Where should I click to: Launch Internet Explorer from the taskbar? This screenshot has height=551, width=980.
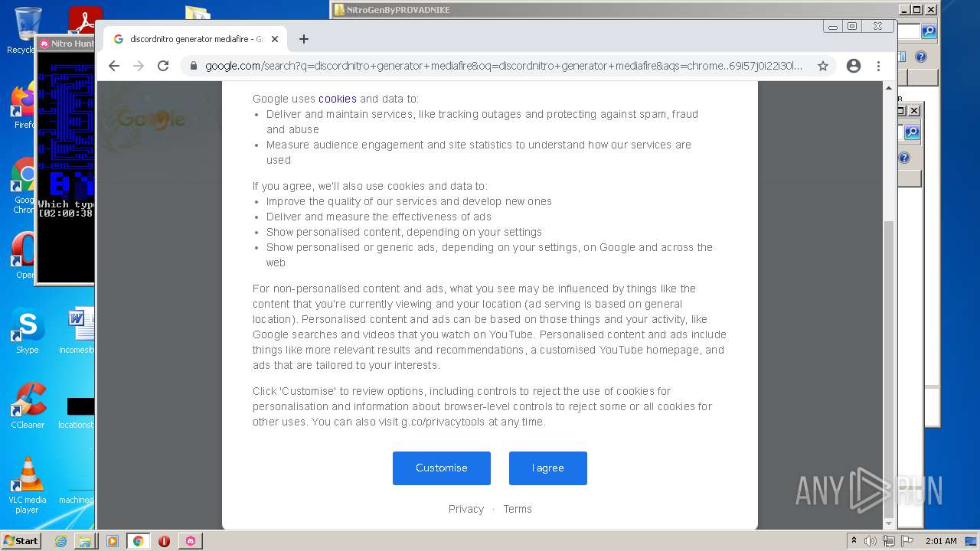60,541
